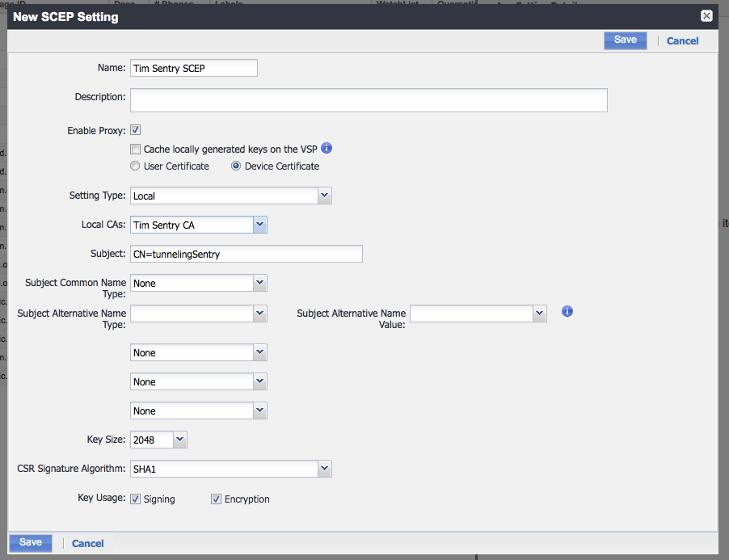The image size is (729, 560).
Task: Uncheck the Enable Proxy checkbox
Action: 136,130
